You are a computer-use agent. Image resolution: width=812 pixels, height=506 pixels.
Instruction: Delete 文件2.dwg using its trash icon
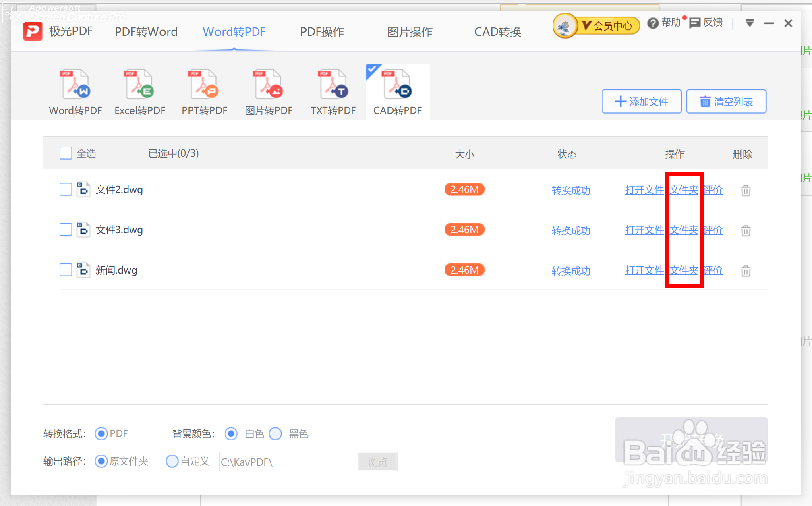(x=746, y=190)
